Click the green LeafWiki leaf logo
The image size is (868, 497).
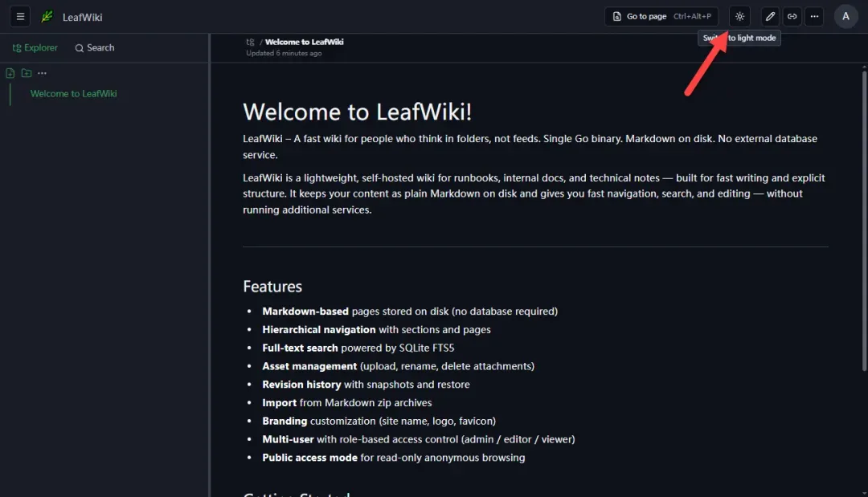(47, 17)
